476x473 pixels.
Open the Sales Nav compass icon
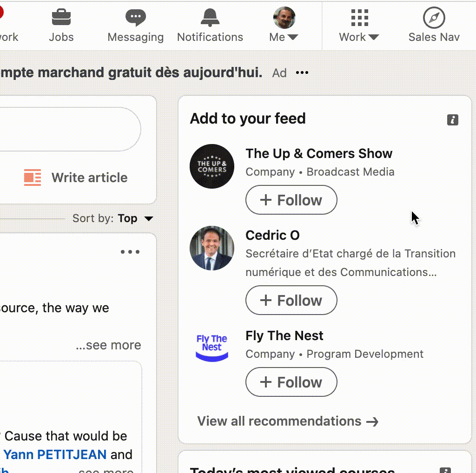[434, 18]
